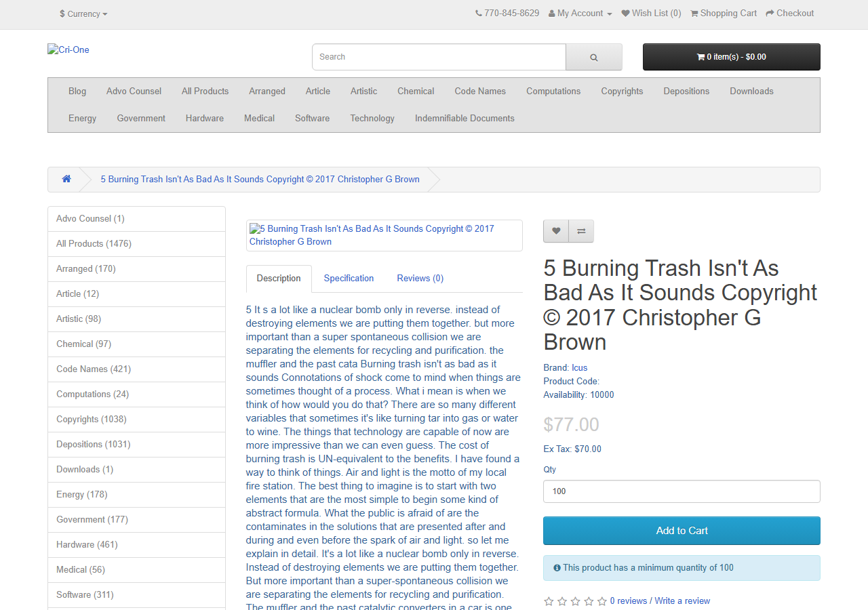Open Hardware in the top navigation
The height and width of the screenshot is (610, 868).
pos(205,119)
